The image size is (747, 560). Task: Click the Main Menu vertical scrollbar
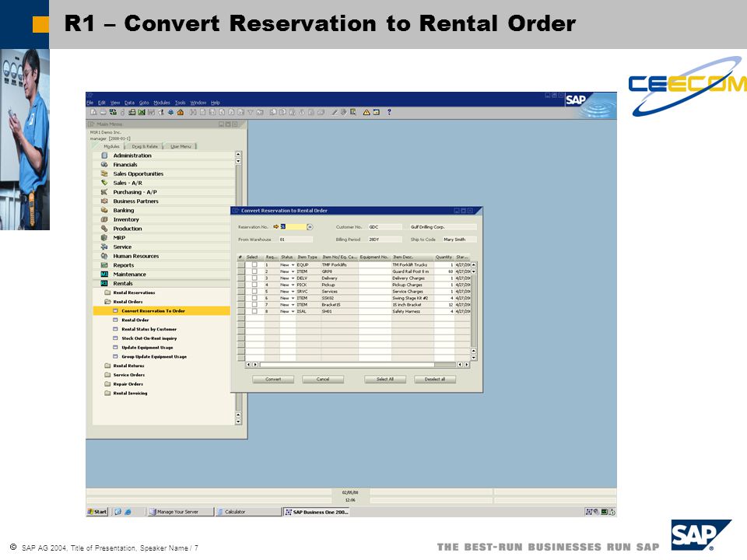(x=238, y=288)
